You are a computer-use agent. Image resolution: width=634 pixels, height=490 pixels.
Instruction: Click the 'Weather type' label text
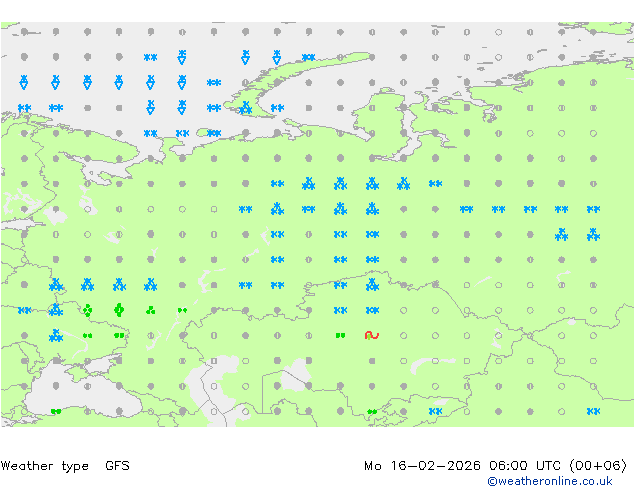[x=45, y=466]
